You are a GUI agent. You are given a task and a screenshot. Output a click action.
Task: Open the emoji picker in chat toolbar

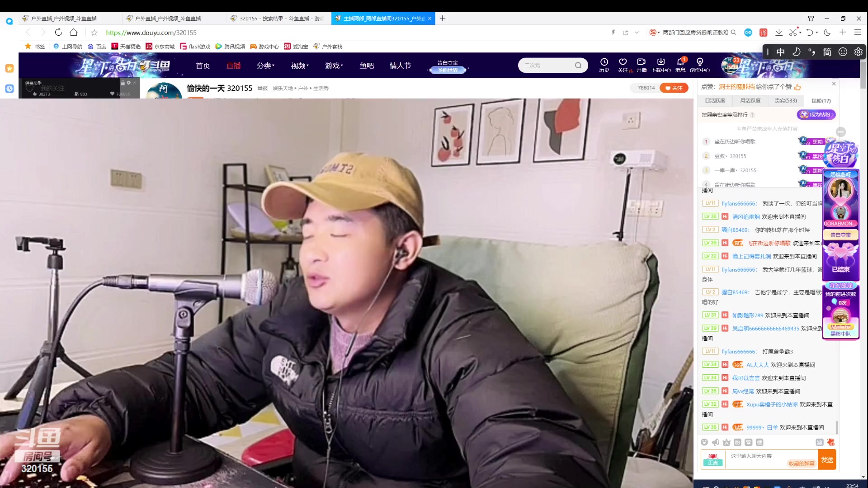[704, 442]
